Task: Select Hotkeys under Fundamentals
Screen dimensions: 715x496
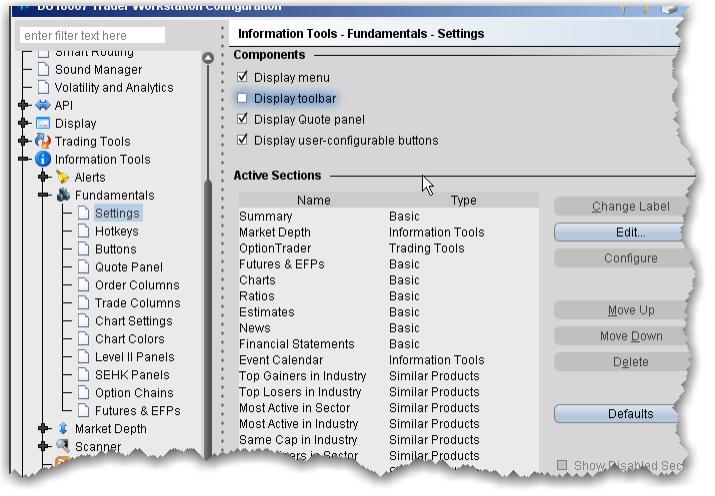Action: click(116, 231)
